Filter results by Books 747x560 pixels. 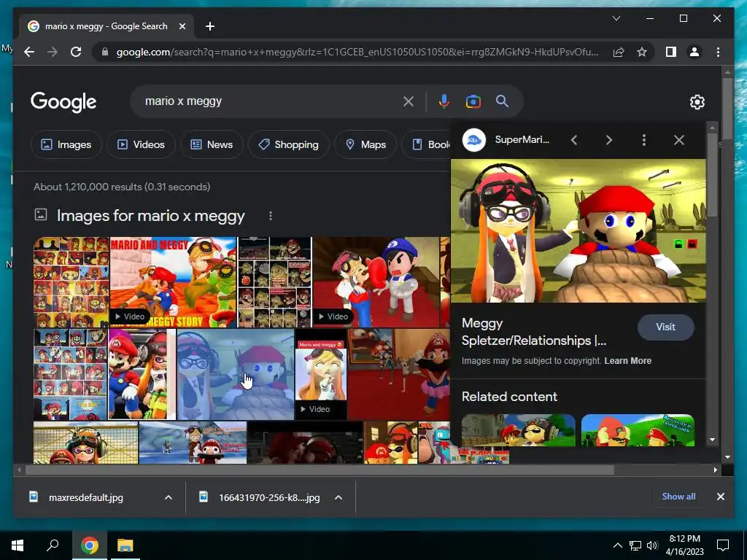click(426, 144)
